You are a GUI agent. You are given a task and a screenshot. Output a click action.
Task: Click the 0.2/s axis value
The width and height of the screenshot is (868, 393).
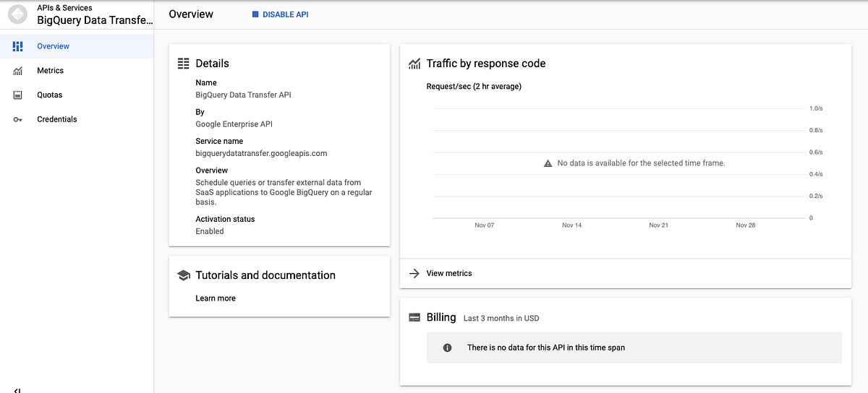click(816, 196)
